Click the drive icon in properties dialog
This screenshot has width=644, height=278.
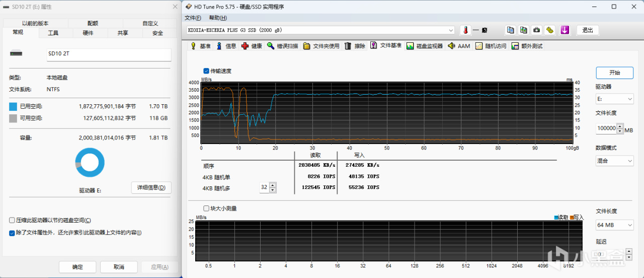point(16,53)
